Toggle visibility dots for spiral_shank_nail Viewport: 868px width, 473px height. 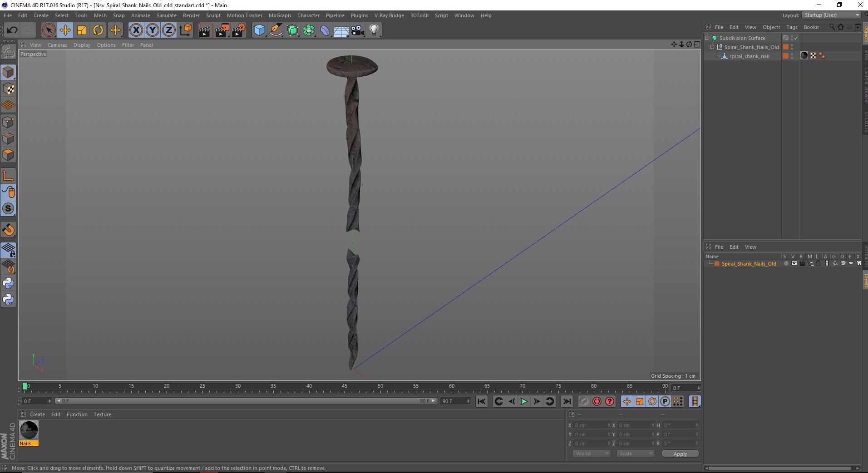pyautogui.click(x=792, y=56)
